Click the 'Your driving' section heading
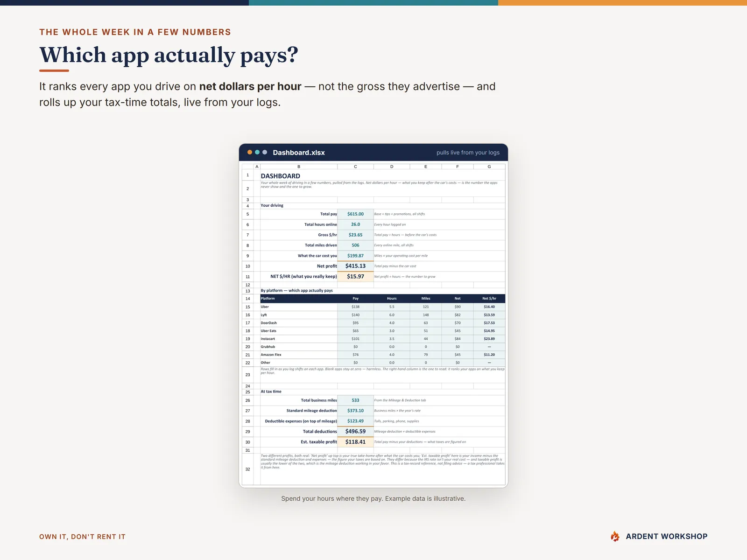 point(272,205)
